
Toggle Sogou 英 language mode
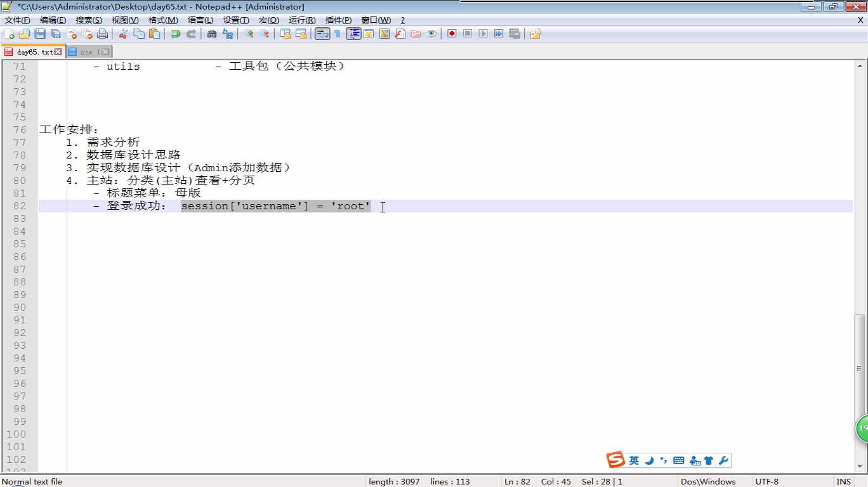click(x=634, y=460)
